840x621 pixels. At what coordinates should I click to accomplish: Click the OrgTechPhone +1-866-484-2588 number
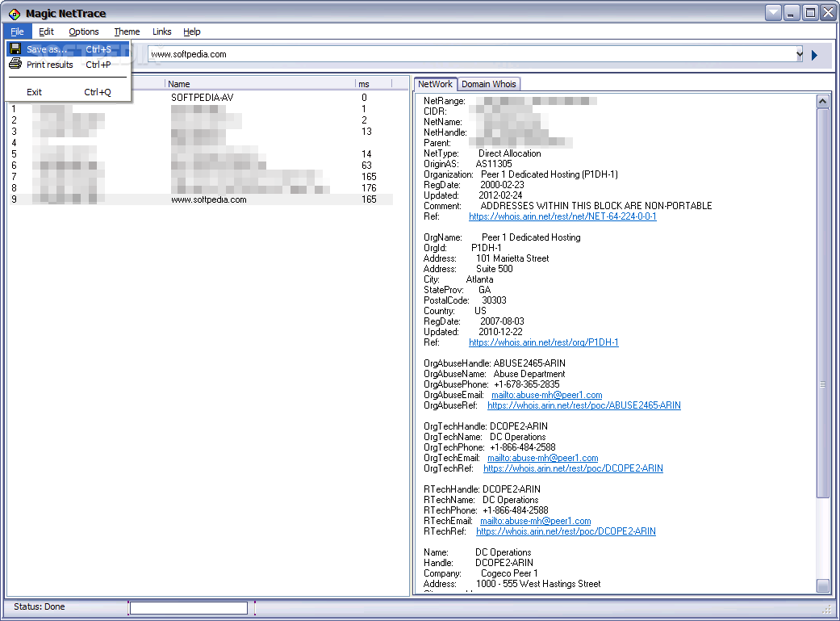coord(523,447)
